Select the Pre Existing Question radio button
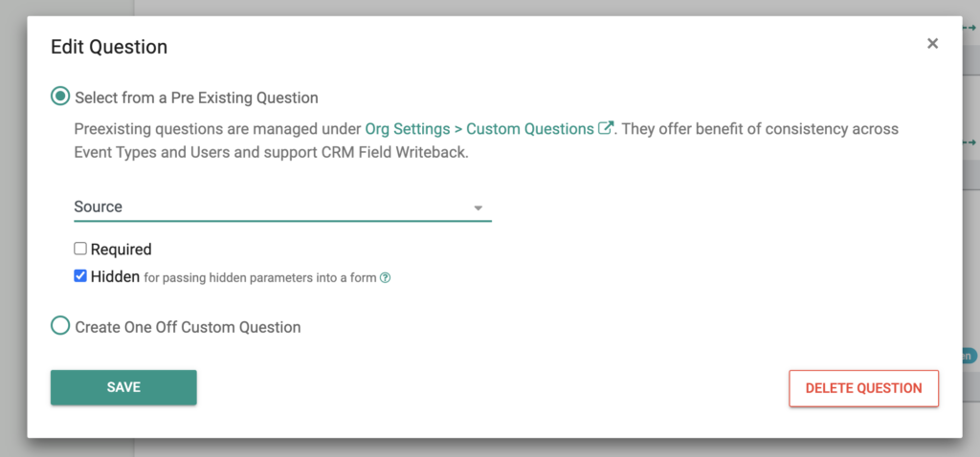The height and width of the screenshot is (457, 980). point(60,97)
